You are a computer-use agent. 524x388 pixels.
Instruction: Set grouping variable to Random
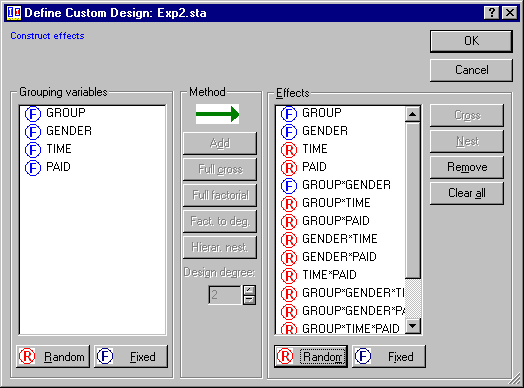coord(53,357)
